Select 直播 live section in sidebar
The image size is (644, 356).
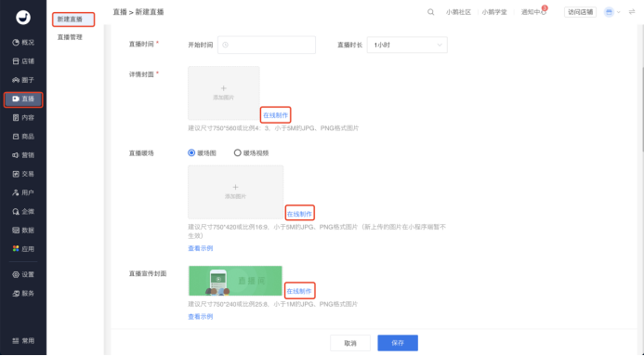tap(23, 99)
